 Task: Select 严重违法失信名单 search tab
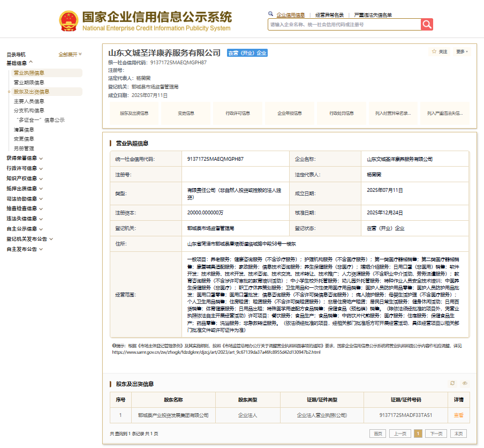[x=373, y=15]
